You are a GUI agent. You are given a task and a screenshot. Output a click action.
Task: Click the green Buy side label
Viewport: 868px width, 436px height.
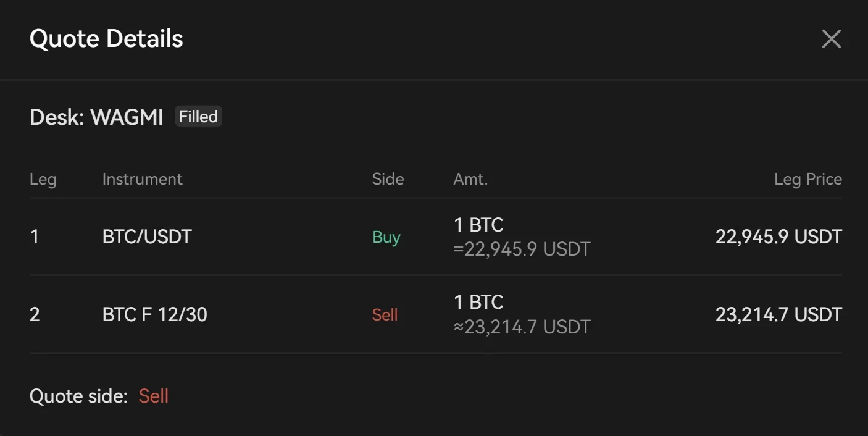click(x=386, y=237)
